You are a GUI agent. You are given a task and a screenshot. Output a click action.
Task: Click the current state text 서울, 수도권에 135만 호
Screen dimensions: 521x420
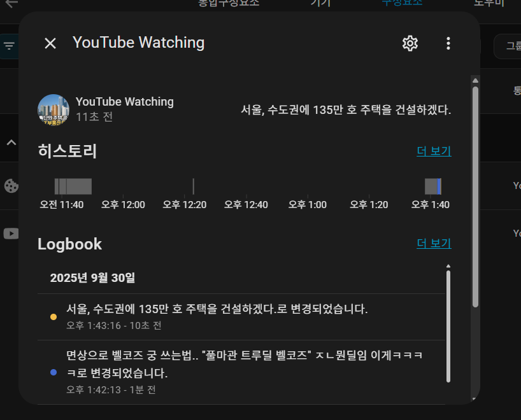coord(346,109)
